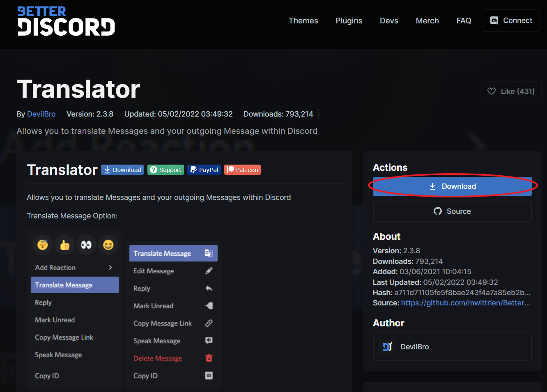Click the PayPal badge
547x392 pixels.
pos(204,170)
